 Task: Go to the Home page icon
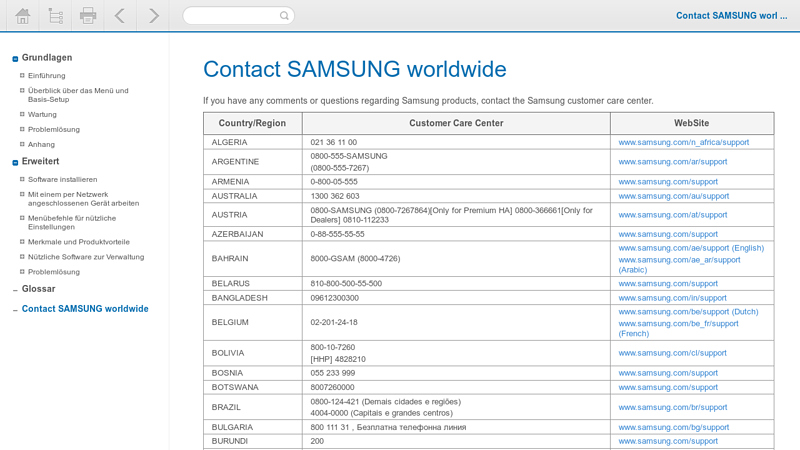click(22, 16)
